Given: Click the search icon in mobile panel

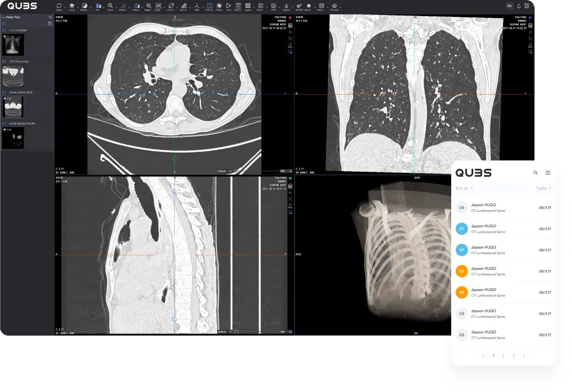Looking at the screenshot, I should (x=536, y=173).
